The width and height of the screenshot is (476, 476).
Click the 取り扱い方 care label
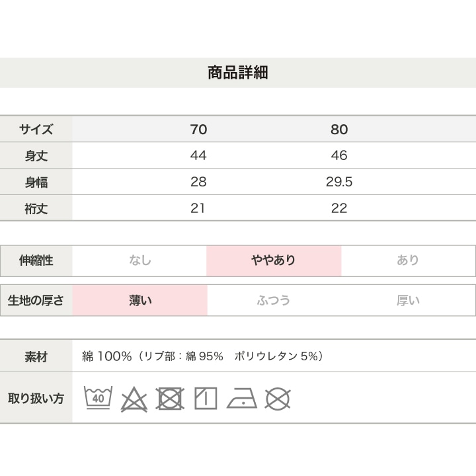point(36,398)
